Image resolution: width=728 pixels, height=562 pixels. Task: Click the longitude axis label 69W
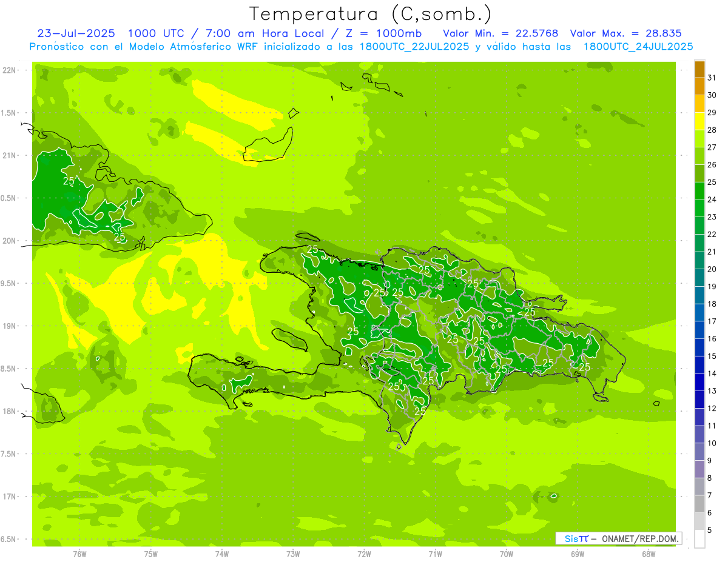tap(578, 554)
